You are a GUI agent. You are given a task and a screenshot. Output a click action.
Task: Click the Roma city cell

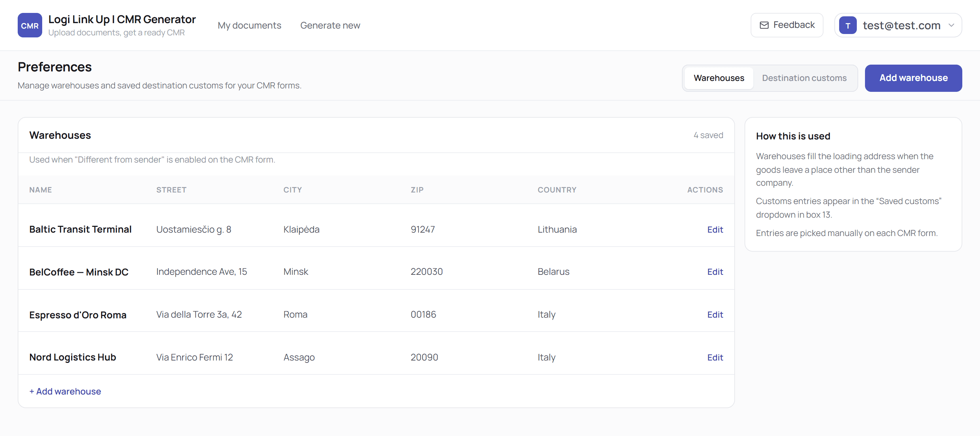(295, 315)
